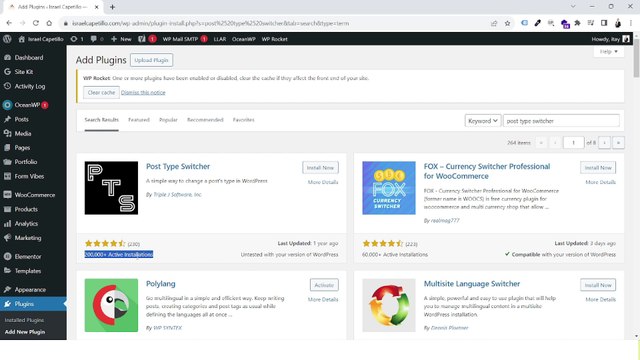This screenshot has height=360, width=640.
Task: Click into the plugin search field
Action: pyautogui.click(x=561, y=121)
